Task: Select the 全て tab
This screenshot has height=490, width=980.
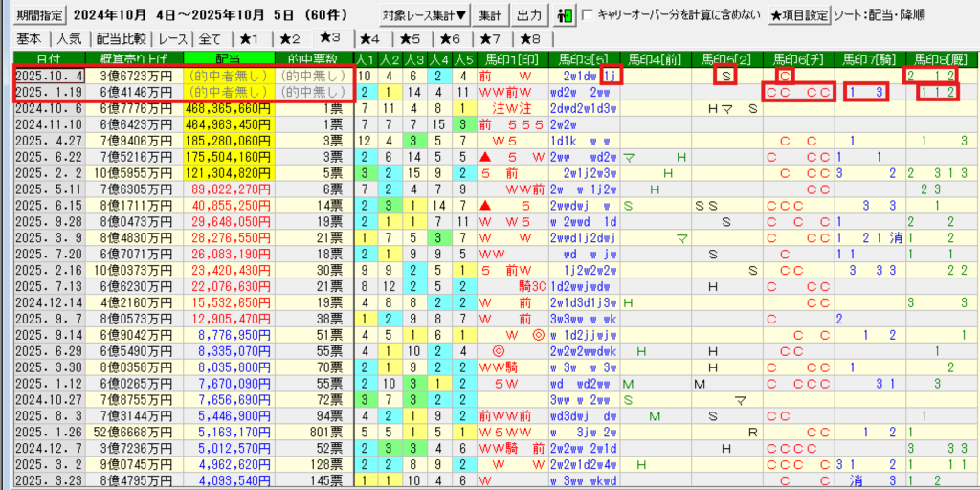Action: (x=210, y=39)
